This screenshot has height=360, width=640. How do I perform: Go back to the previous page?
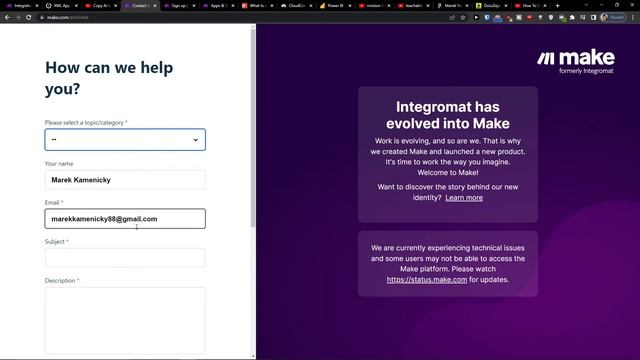[x=7, y=18]
